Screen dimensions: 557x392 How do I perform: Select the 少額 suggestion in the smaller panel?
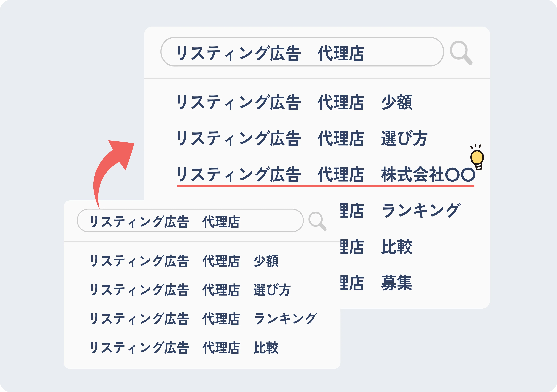[184, 261]
